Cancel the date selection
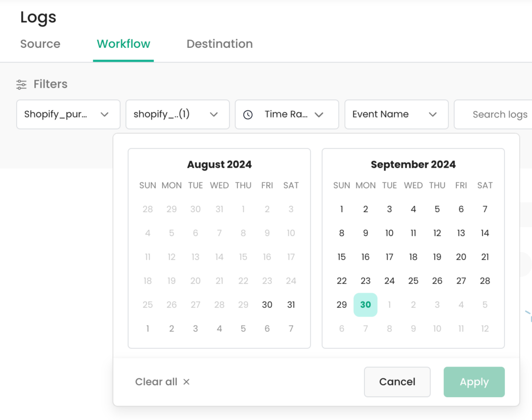Screen dimensions: 532x420 coord(397,382)
